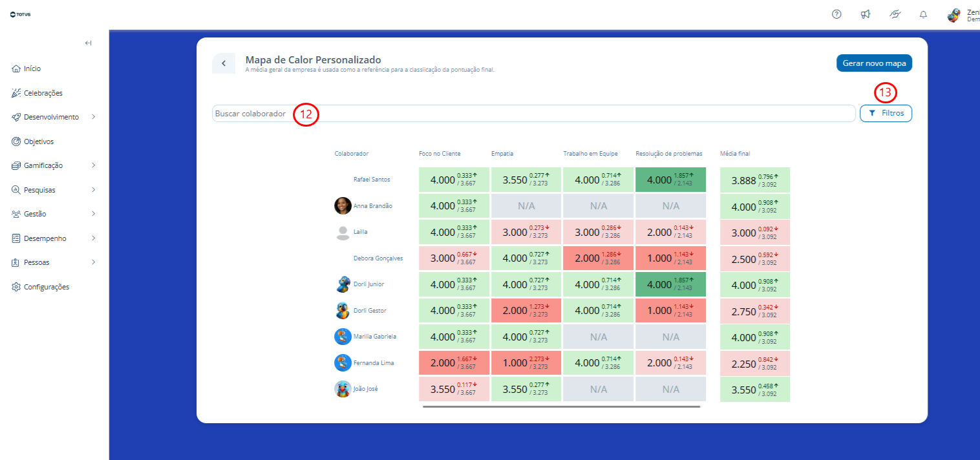This screenshot has height=460, width=980.
Task: Open Debora Gonçalves collaborator link
Action: click(378, 258)
